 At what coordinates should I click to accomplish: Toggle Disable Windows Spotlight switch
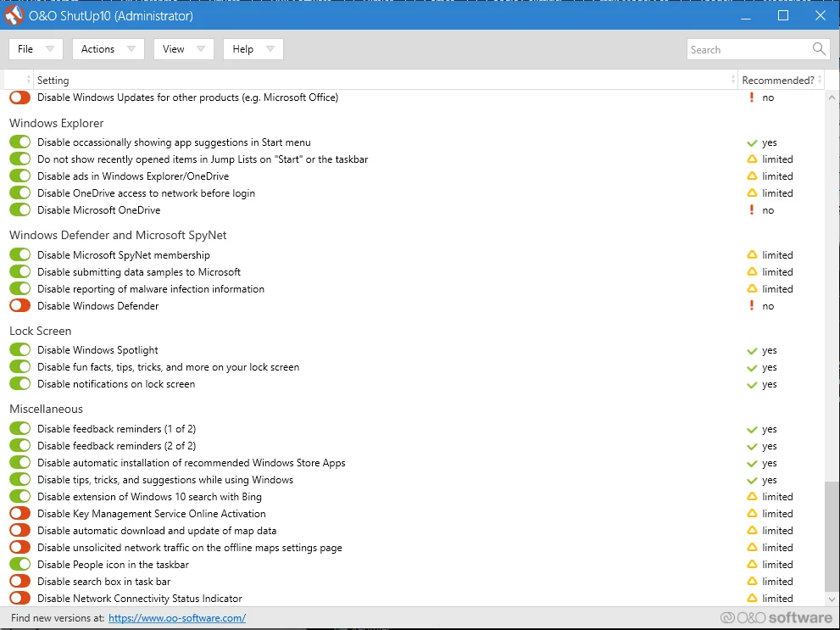pos(19,350)
